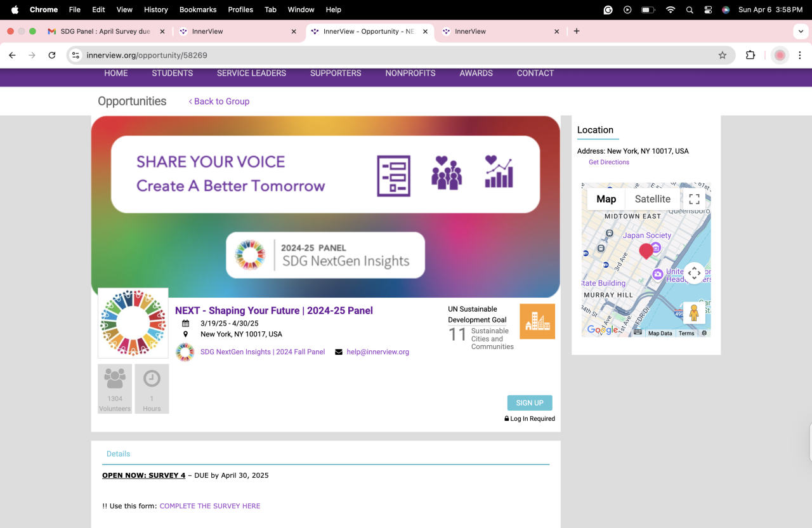Click the Back to Group link
The height and width of the screenshot is (528, 812).
pyautogui.click(x=219, y=102)
